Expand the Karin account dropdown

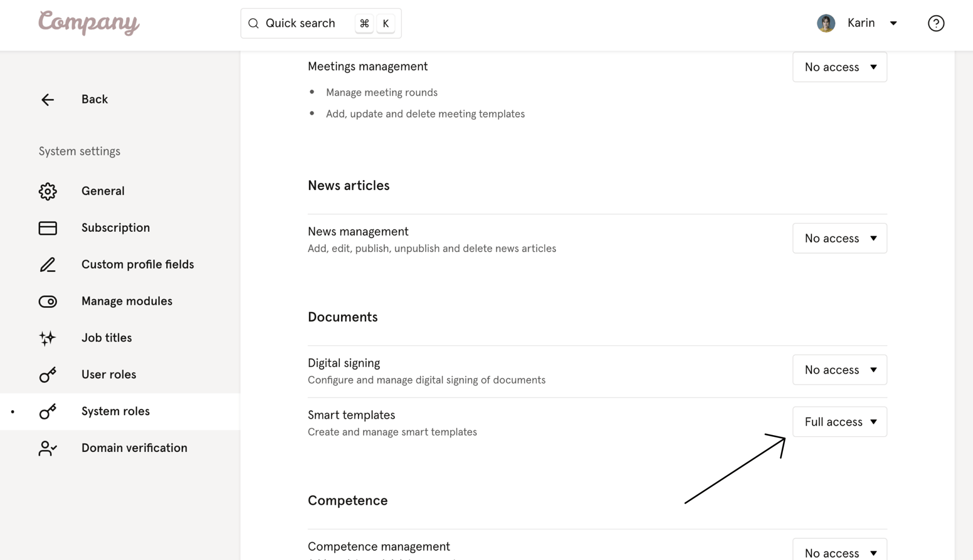(x=893, y=23)
